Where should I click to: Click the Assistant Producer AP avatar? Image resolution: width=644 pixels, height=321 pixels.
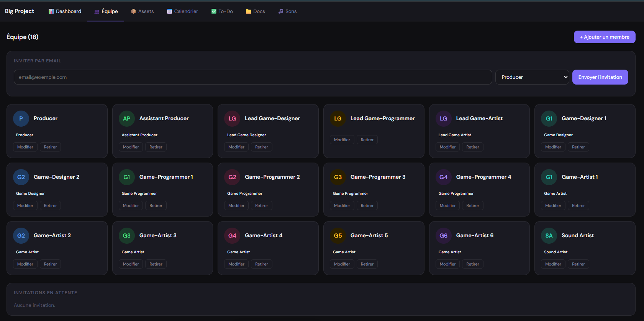point(127,119)
